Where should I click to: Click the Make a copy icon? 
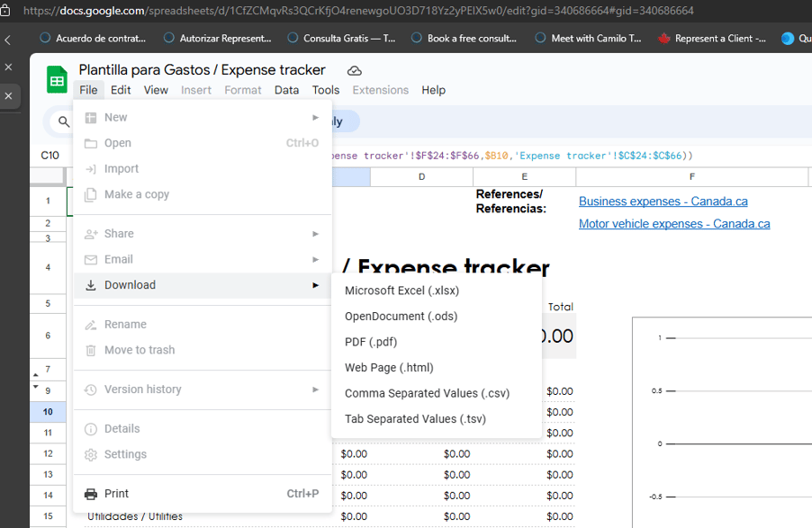point(91,194)
